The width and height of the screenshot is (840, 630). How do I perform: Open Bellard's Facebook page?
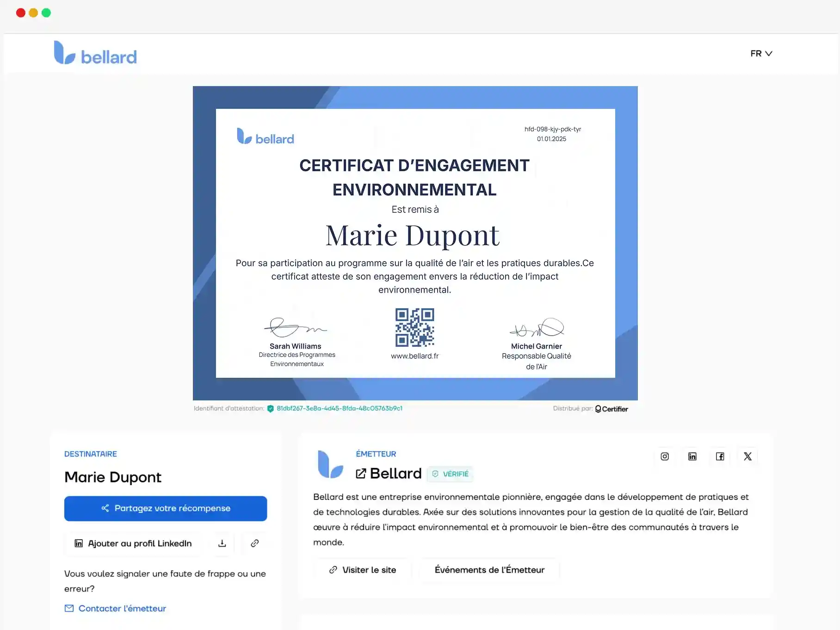tap(720, 456)
